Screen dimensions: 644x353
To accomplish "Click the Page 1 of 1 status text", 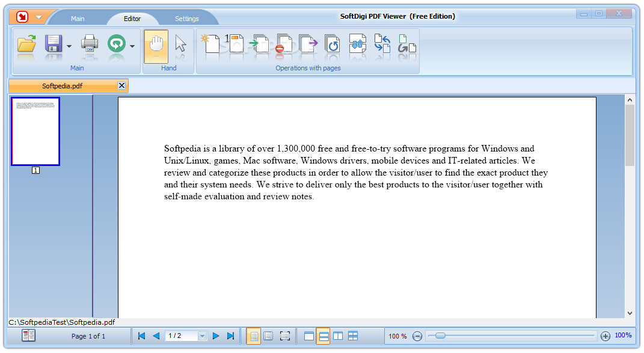I will [88, 336].
